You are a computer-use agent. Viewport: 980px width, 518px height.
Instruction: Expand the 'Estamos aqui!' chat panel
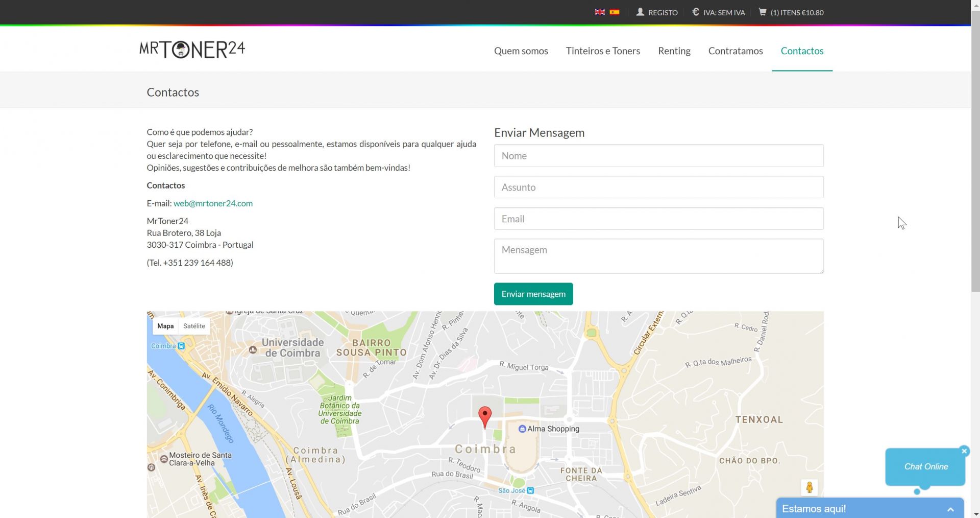[x=950, y=509]
